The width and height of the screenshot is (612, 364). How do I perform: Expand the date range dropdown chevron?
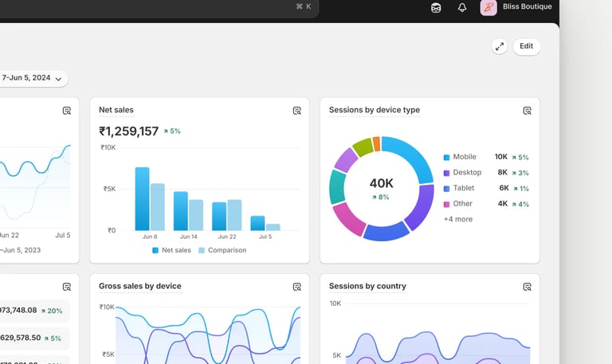click(x=58, y=79)
